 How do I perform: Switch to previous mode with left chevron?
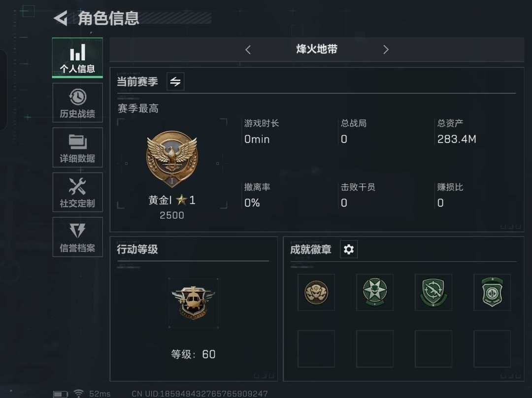[248, 50]
